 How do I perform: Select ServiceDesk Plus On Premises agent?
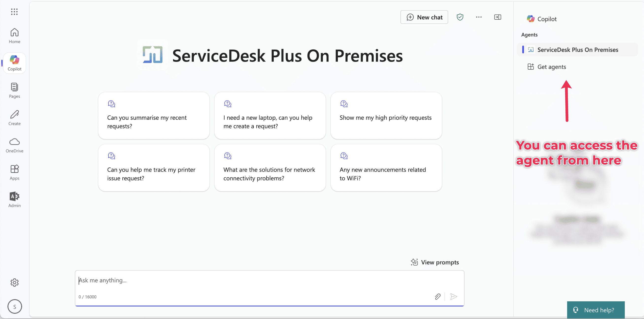coord(578,50)
